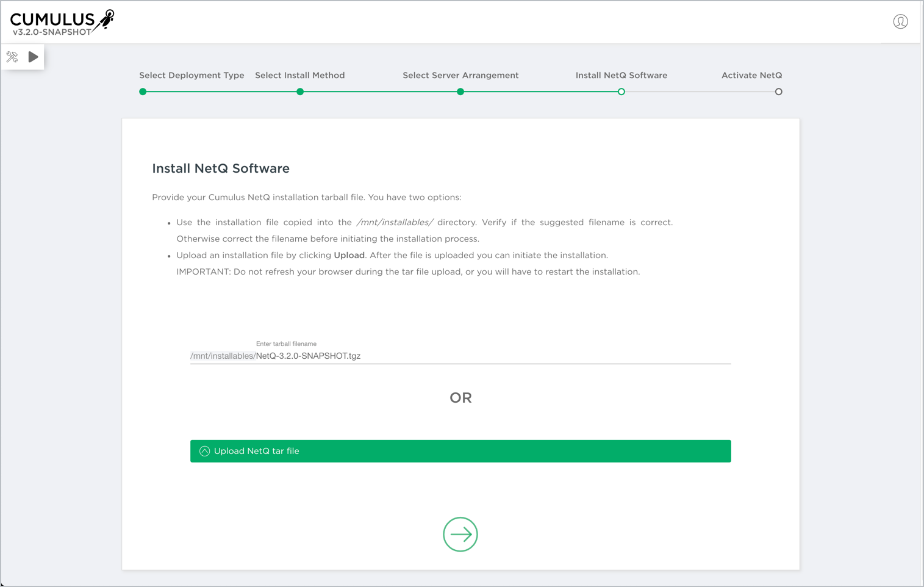Open the user account profile icon
Image resolution: width=924 pixels, height=587 pixels.
900,22
